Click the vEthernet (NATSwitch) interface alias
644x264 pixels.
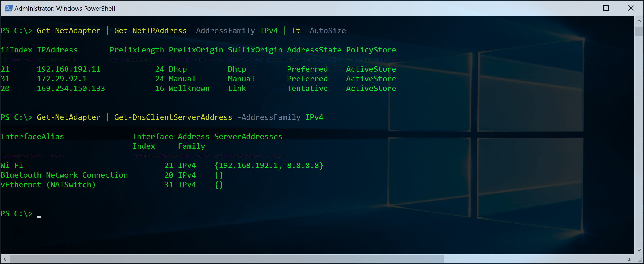(x=48, y=185)
